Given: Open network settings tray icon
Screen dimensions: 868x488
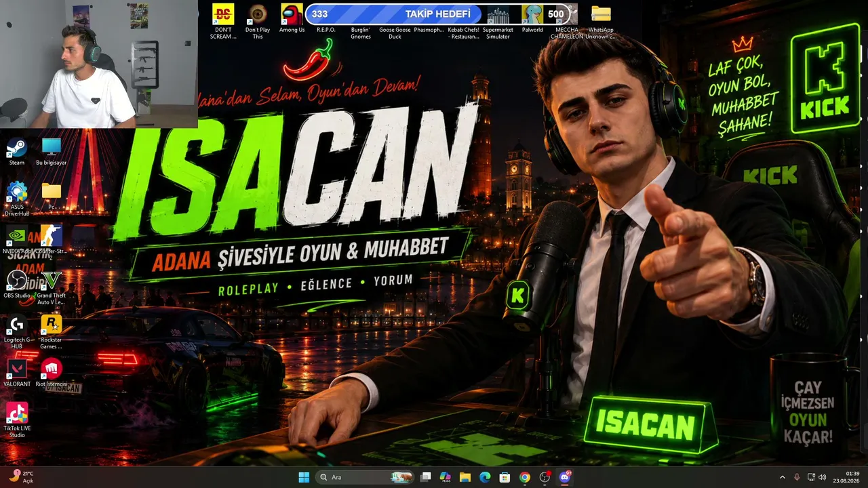Looking at the screenshot, I should [x=812, y=477].
